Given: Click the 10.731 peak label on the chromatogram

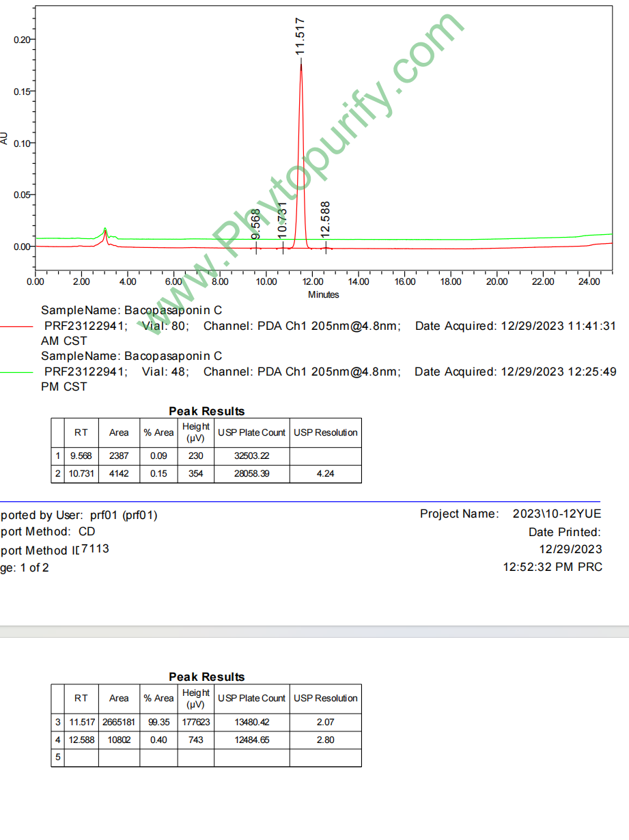Looking at the screenshot, I should 283,220.
